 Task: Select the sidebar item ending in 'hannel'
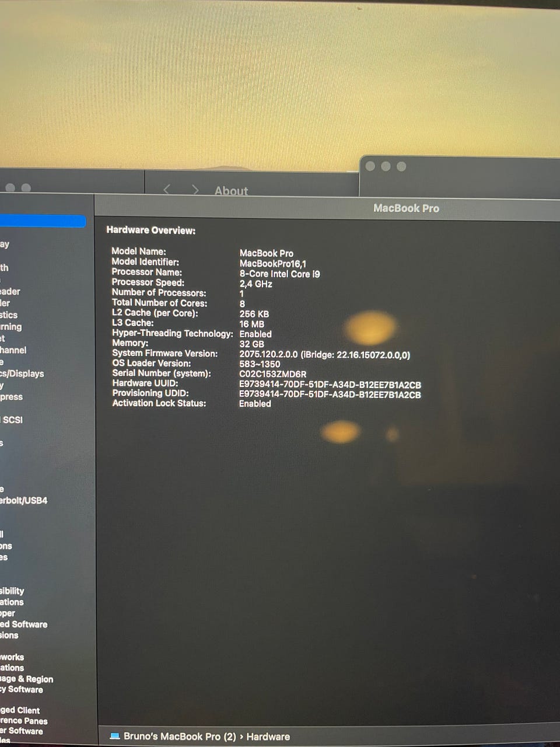point(13,350)
